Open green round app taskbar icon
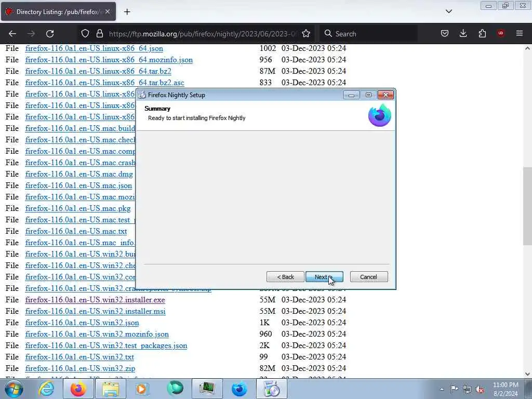The height and width of the screenshot is (399, 532). tap(175, 389)
